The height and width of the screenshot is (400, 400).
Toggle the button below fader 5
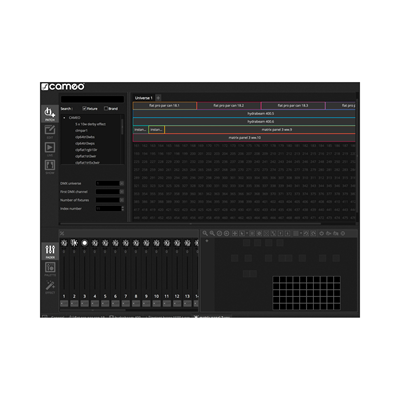pyautogui.click(x=105, y=303)
